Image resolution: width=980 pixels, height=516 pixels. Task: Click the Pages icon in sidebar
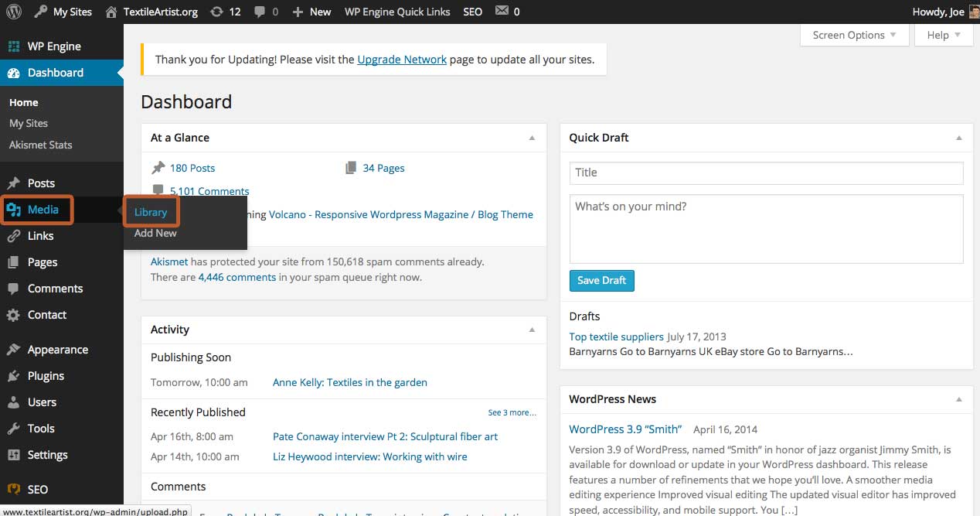(x=14, y=262)
